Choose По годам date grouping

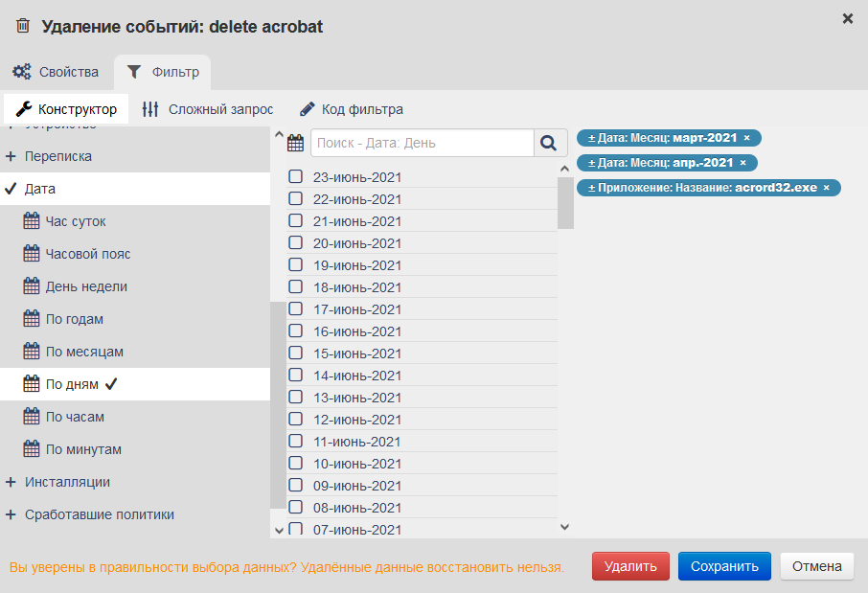pyautogui.click(x=74, y=319)
